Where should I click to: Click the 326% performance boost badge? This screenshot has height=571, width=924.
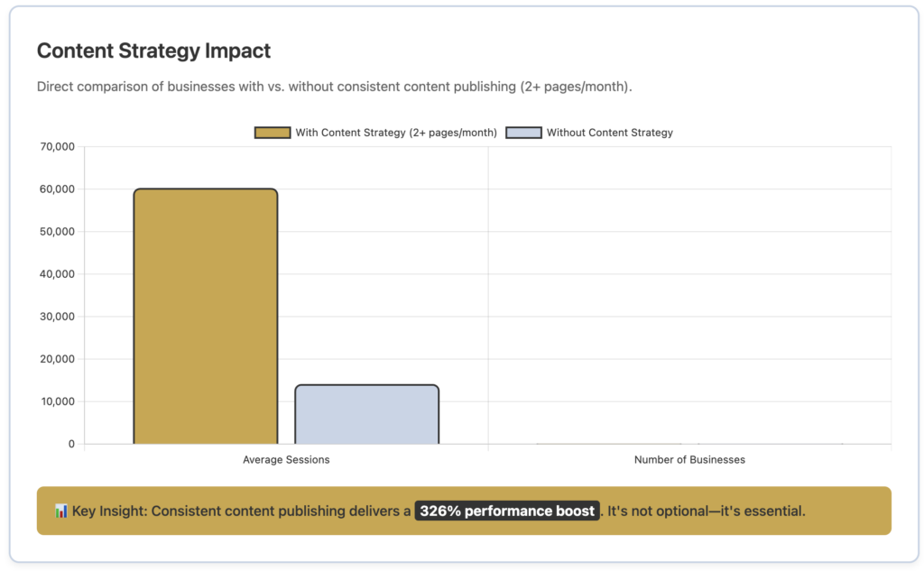coord(507,511)
